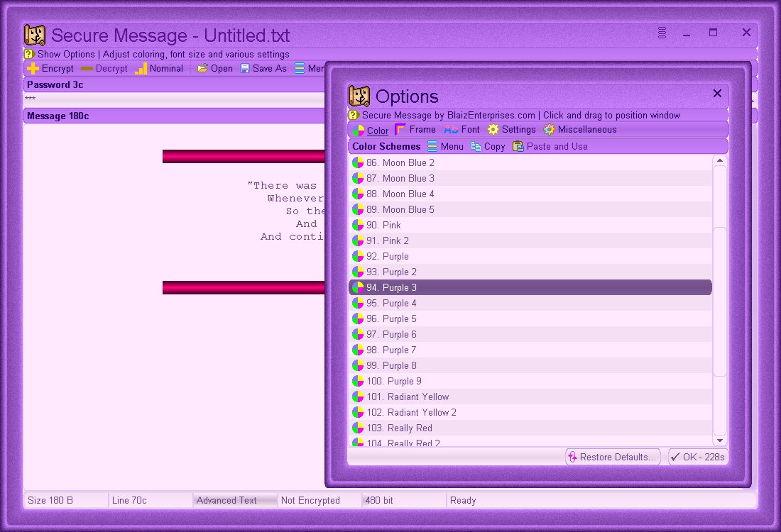This screenshot has height=532, width=781.
Task: Click the Options dialog title icon
Action: [x=359, y=96]
